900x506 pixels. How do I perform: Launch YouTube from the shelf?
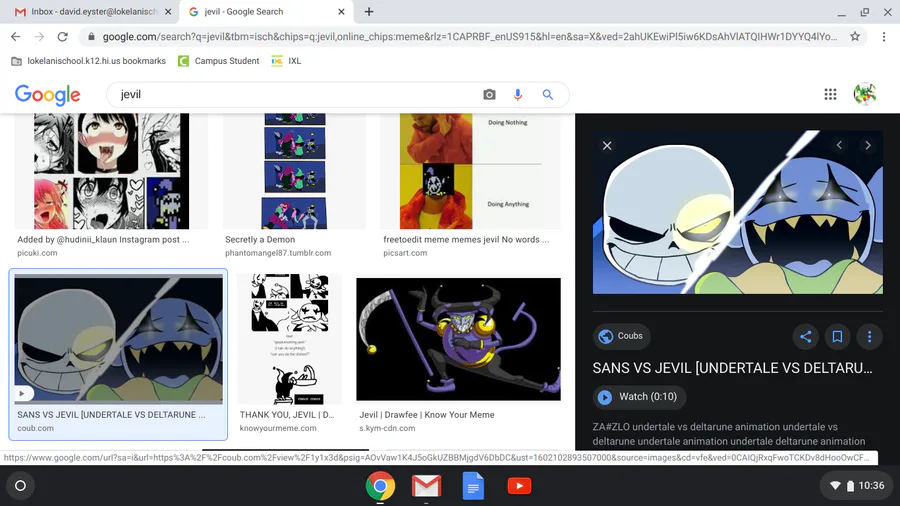[x=519, y=486]
